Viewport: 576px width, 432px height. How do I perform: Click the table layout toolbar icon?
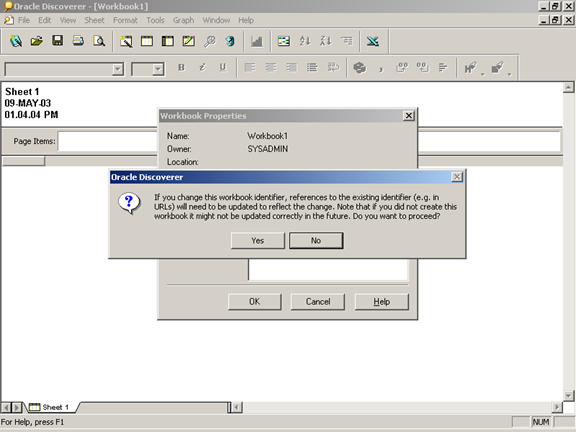click(x=147, y=41)
